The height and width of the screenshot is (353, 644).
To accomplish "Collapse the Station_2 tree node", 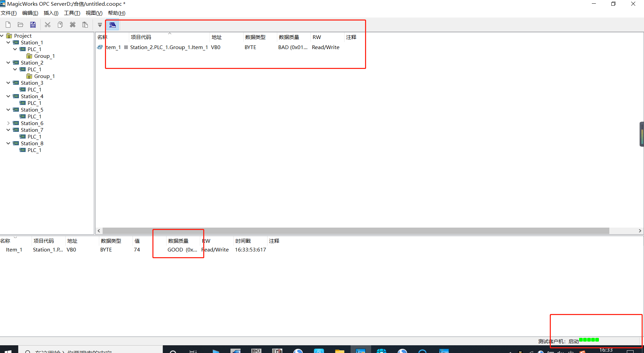I will click(8, 63).
